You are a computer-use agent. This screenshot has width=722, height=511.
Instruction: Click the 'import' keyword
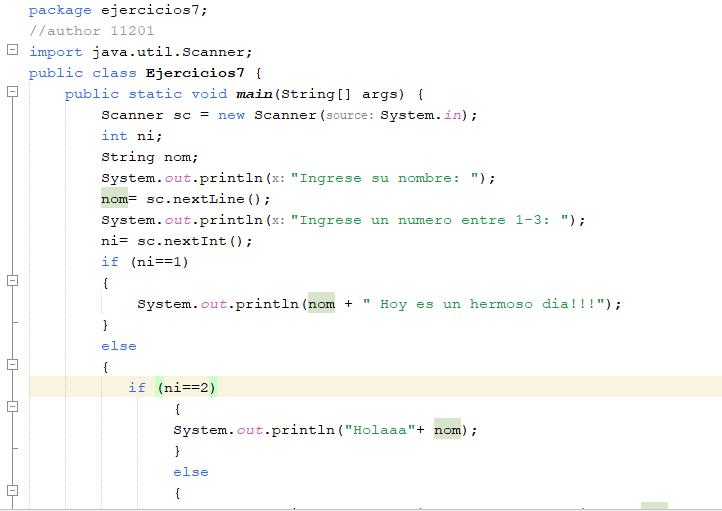(56, 52)
